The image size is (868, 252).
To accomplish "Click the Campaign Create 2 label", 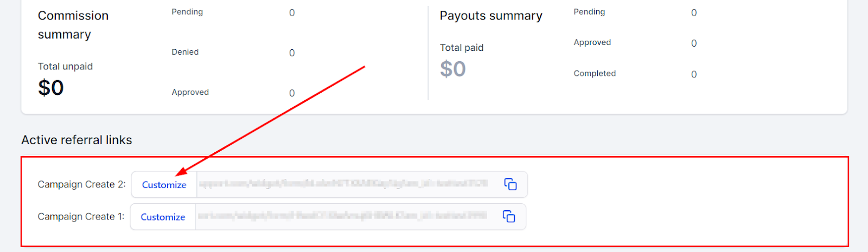I will (81, 184).
